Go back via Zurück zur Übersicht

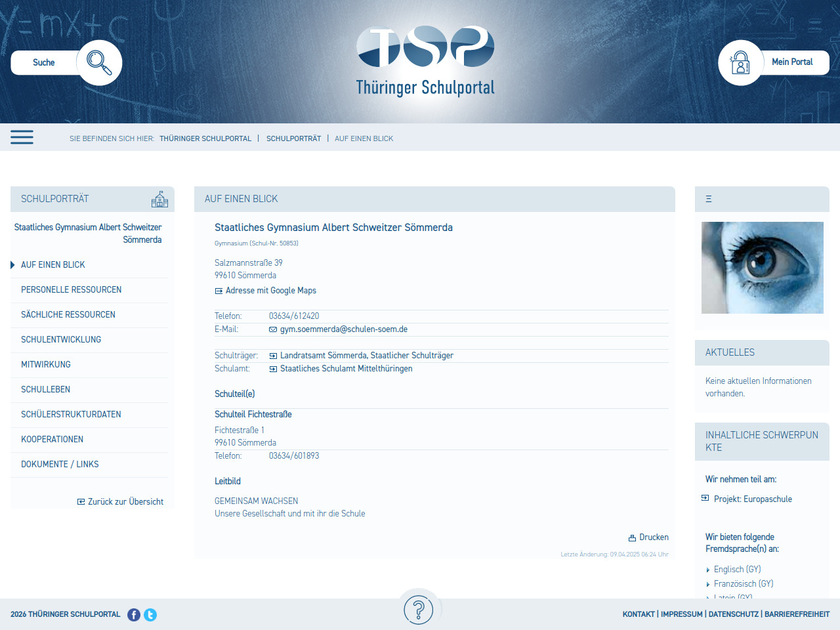click(x=125, y=501)
